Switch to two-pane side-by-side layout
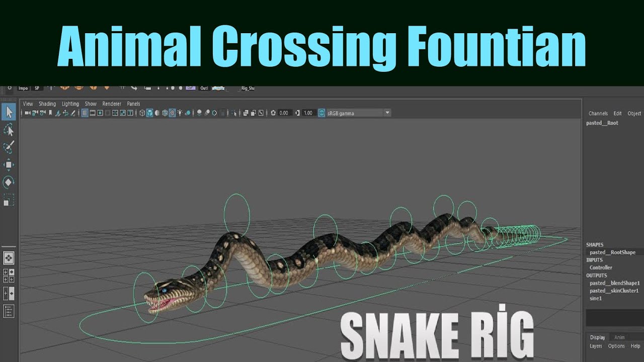The height and width of the screenshot is (362, 644). [x=9, y=293]
